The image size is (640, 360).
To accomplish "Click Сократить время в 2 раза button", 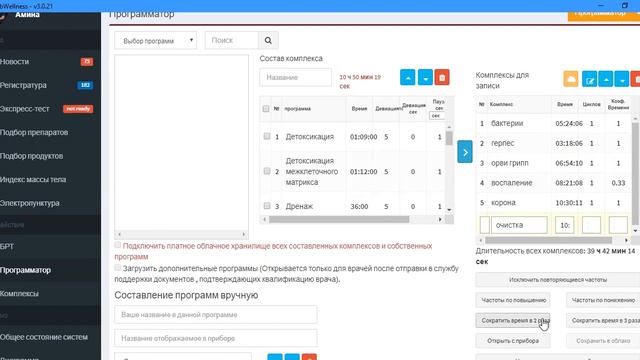I will [513, 321].
